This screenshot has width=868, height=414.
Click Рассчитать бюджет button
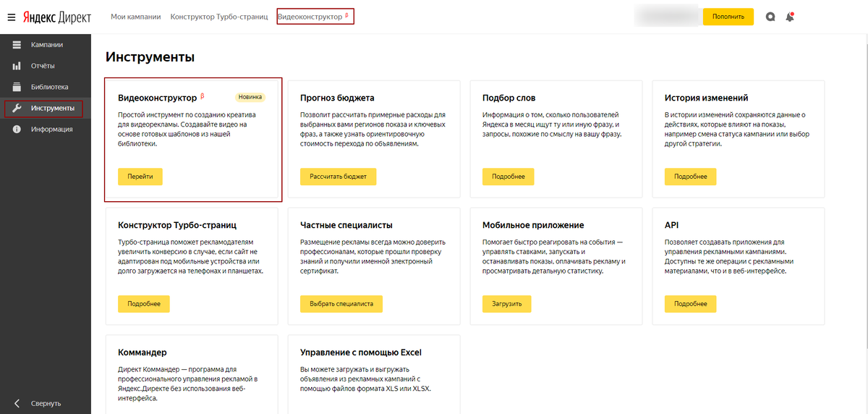(339, 177)
